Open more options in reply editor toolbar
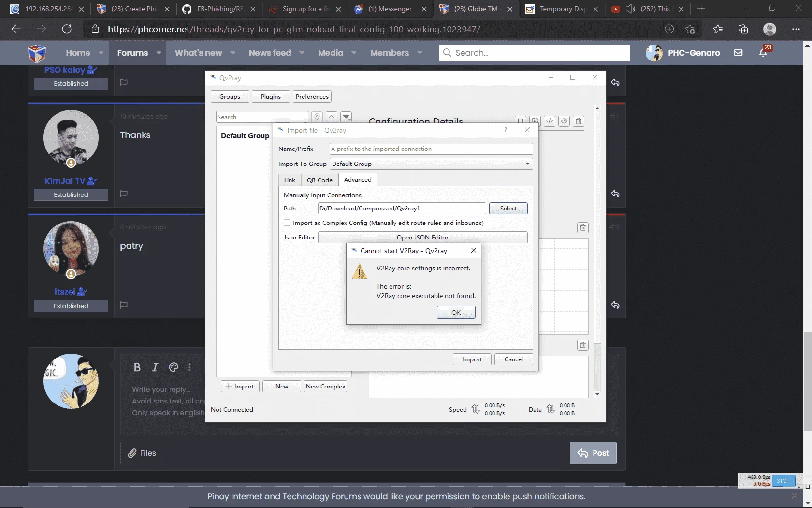This screenshot has height=508, width=812. pyautogui.click(x=189, y=367)
